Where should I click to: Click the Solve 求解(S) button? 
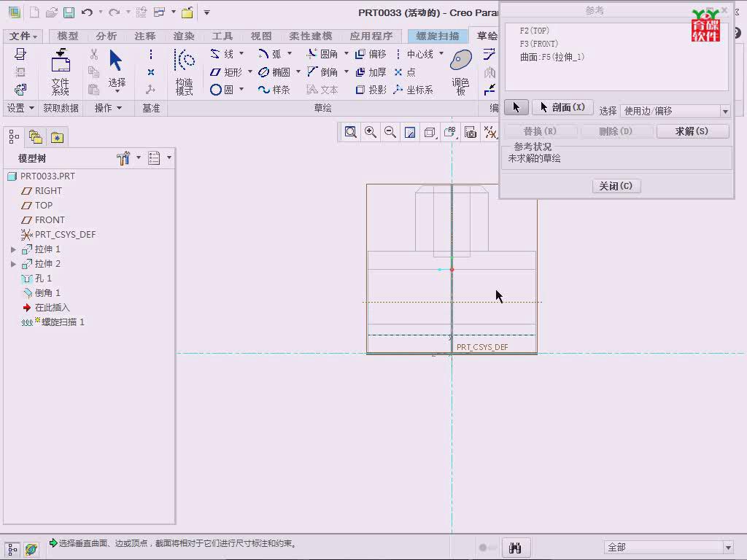coord(693,131)
